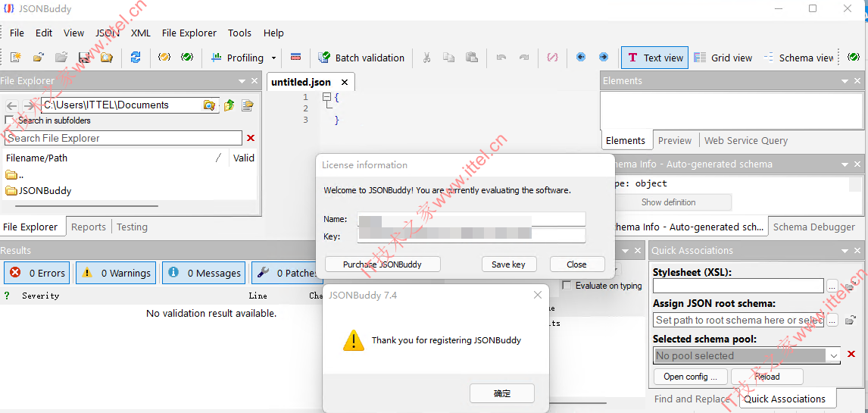Click Show definition button

(x=668, y=202)
